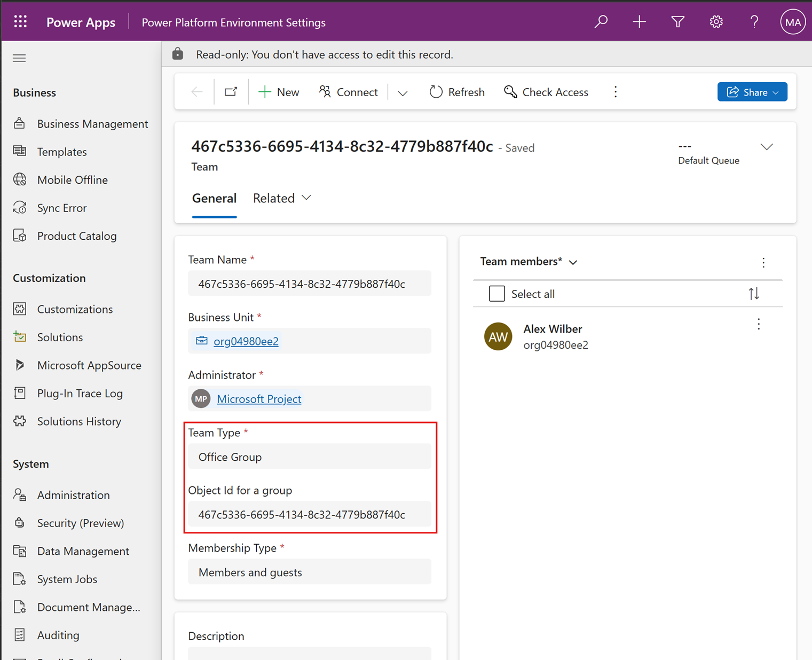Open the org04980ee2 business unit link
Image resolution: width=812 pixels, height=660 pixels.
(x=246, y=341)
